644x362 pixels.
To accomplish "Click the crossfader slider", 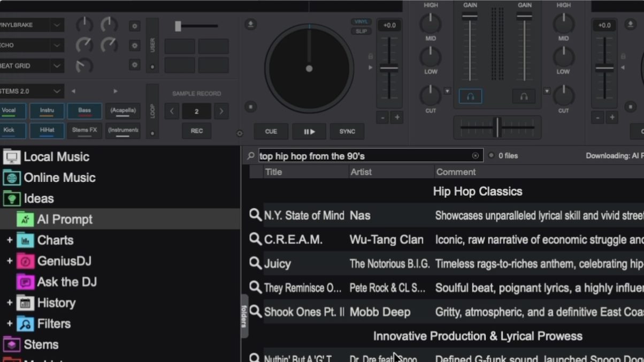I will [x=497, y=127].
